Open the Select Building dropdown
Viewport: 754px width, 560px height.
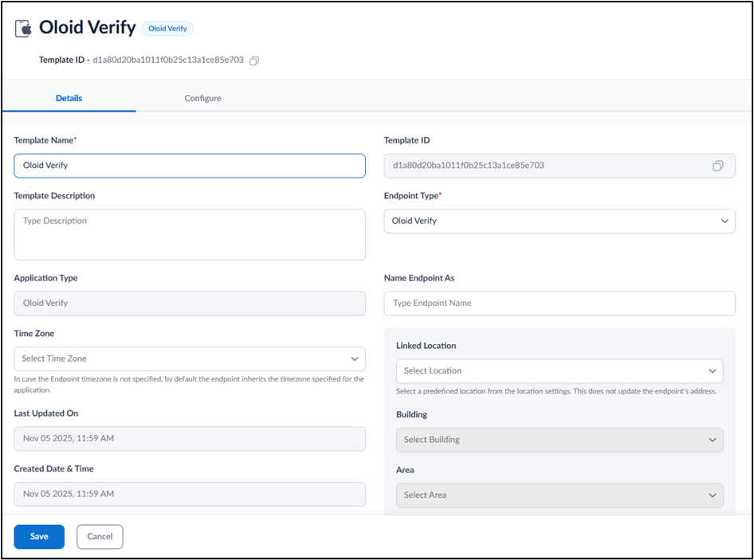pyautogui.click(x=560, y=440)
